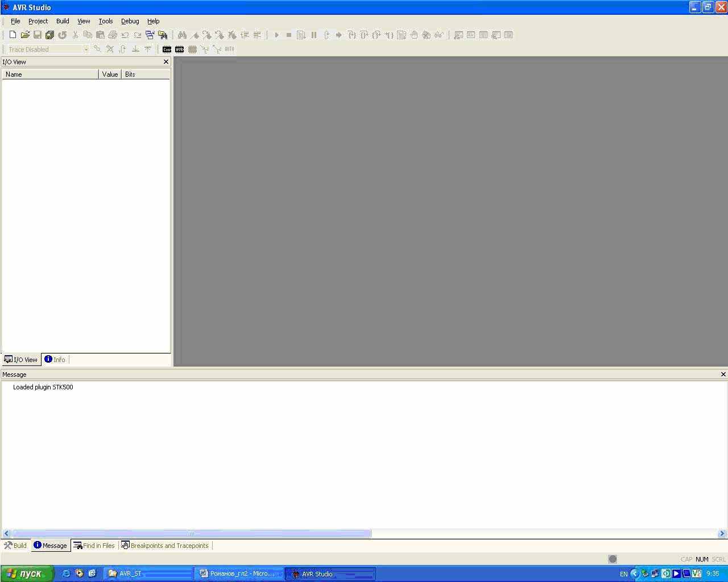The height and width of the screenshot is (582, 728).
Task: Click the Message pane scroll-right arrow
Action: click(722, 533)
